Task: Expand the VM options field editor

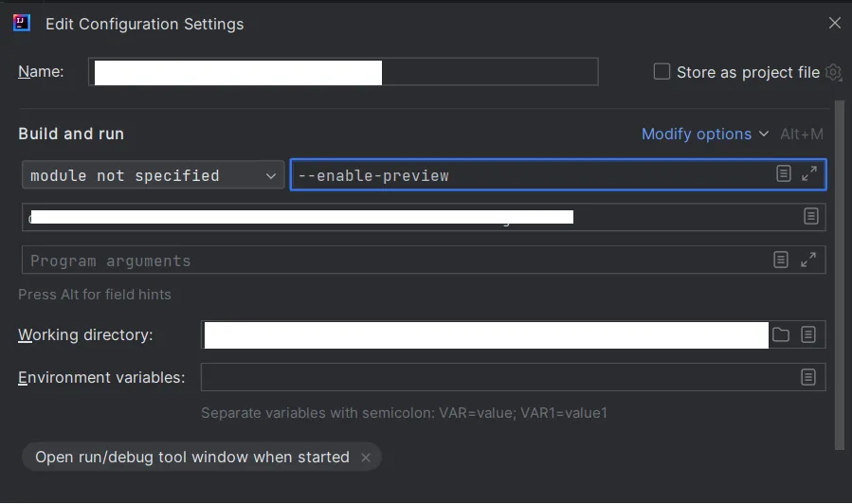Action: [x=809, y=174]
